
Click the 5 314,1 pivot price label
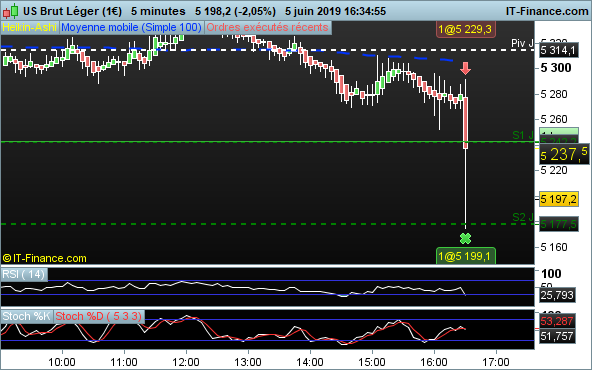[x=558, y=50]
